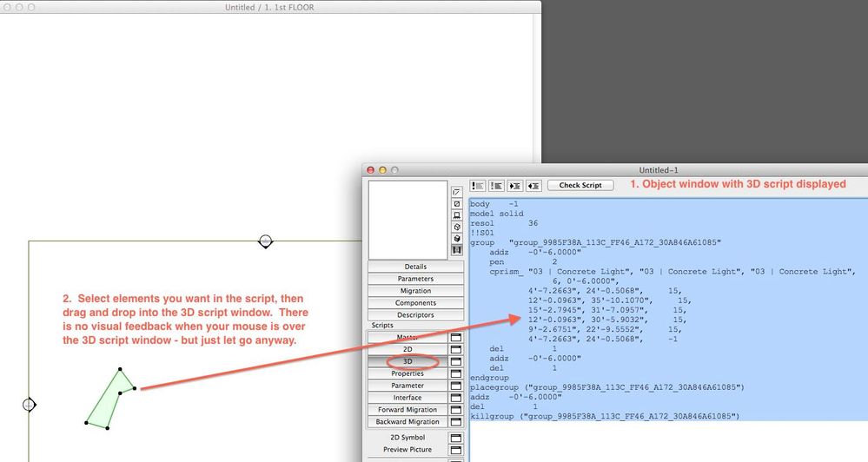Open the Migration section
The height and width of the screenshot is (462, 868).
415,291
